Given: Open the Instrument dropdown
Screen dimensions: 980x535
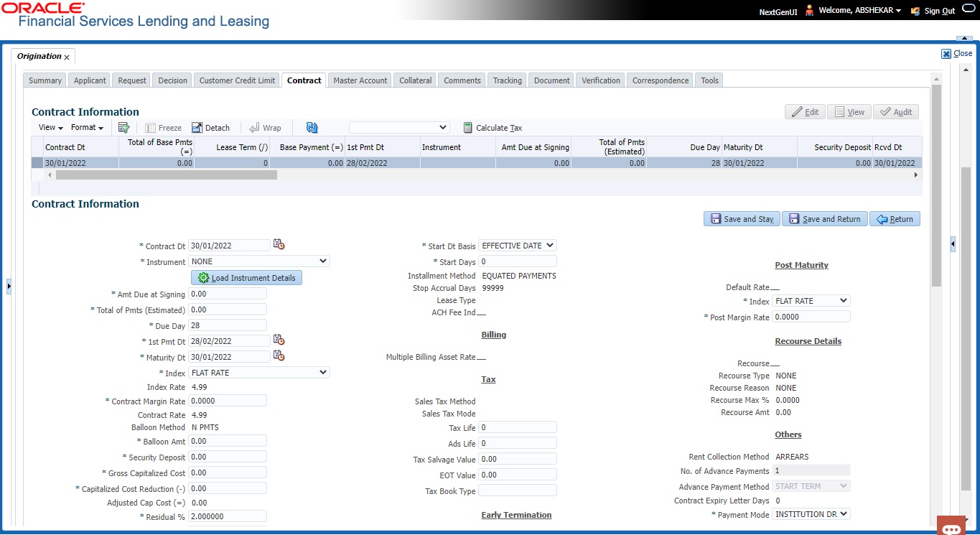Looking at the screenshot, I should pos(259,261).
